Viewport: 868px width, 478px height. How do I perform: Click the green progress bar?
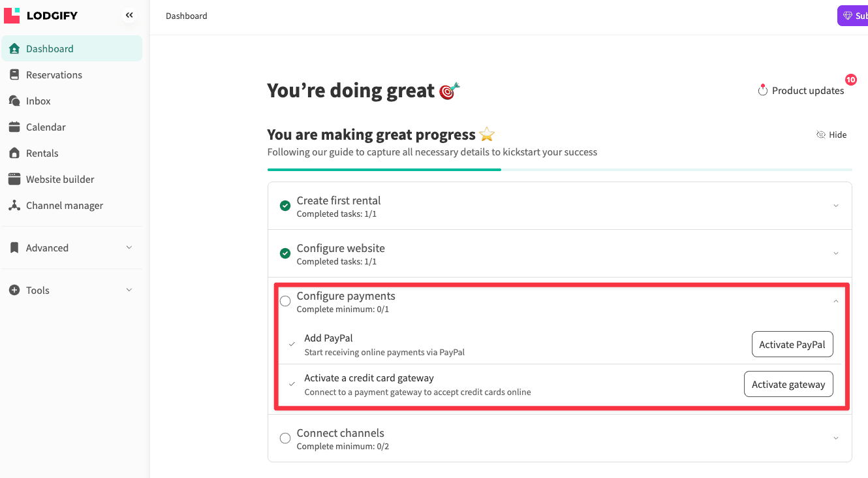pos(384,168)
